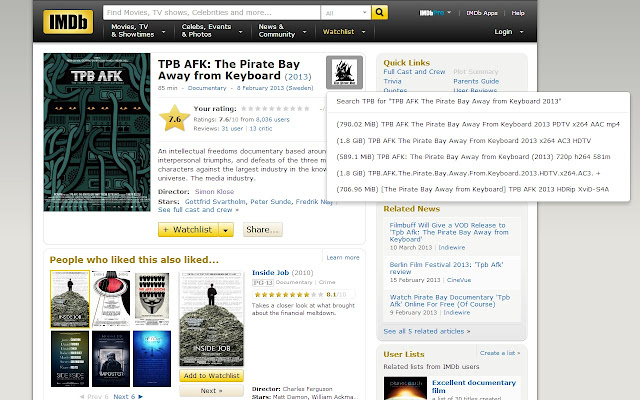Click the IMDb Apps link
Image resolution: width=640 pixels, height=400 pixels.
click(482, 13)
